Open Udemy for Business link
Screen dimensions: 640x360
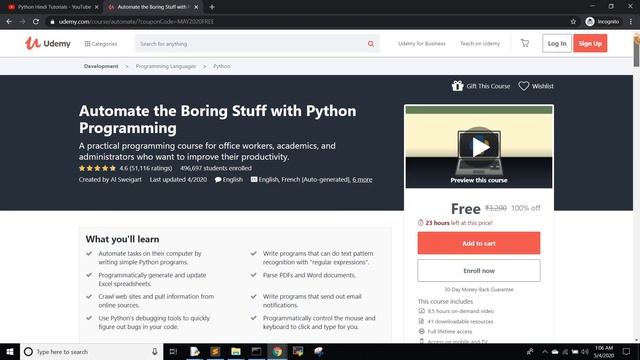422,43
